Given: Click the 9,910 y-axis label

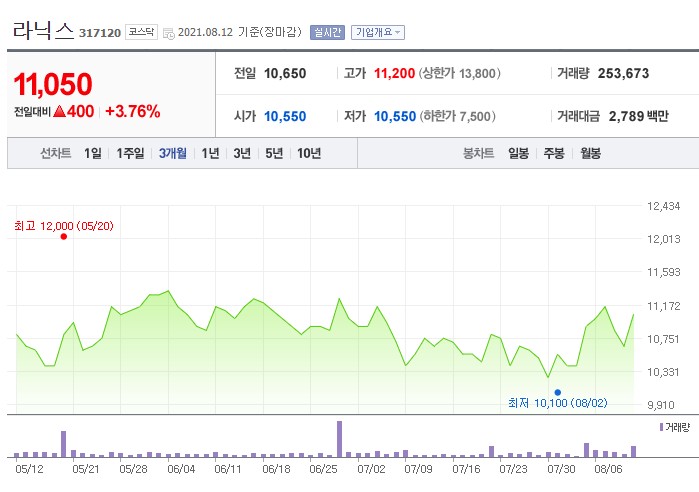Looking at the screenshot, I should pyautogui.click(x=661, y=405).
